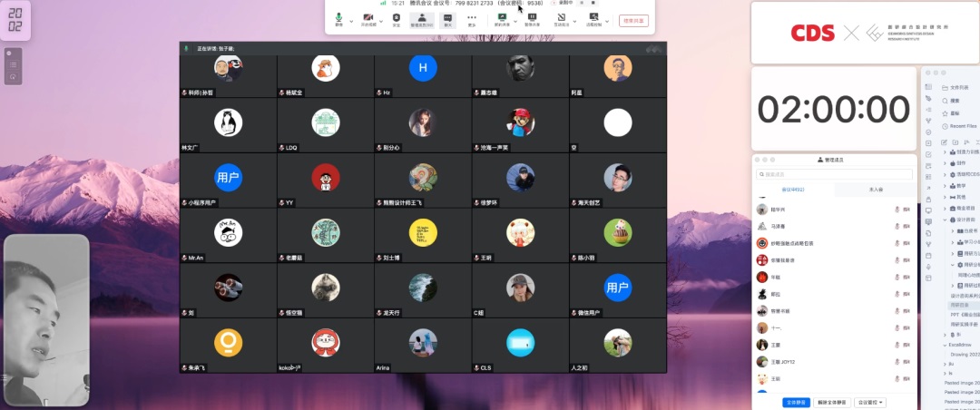This screenshot has height=410, width=980.
Task: Expand the arrow next to video button
Action: [380, 18]
